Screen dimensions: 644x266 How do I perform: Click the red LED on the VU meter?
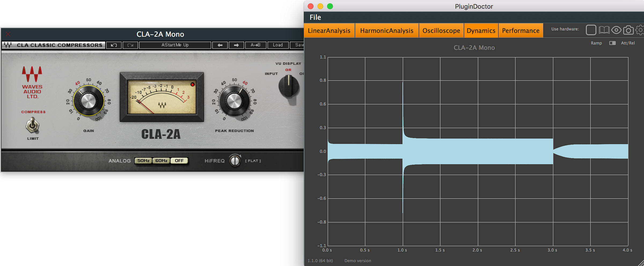tap(192, 84)
